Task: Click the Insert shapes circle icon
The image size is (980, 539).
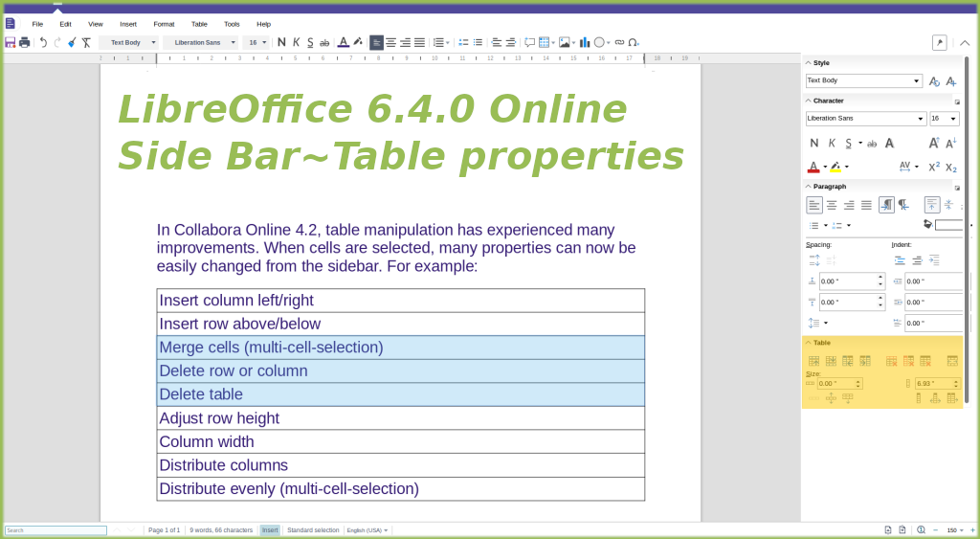Action: click(599, 42)
